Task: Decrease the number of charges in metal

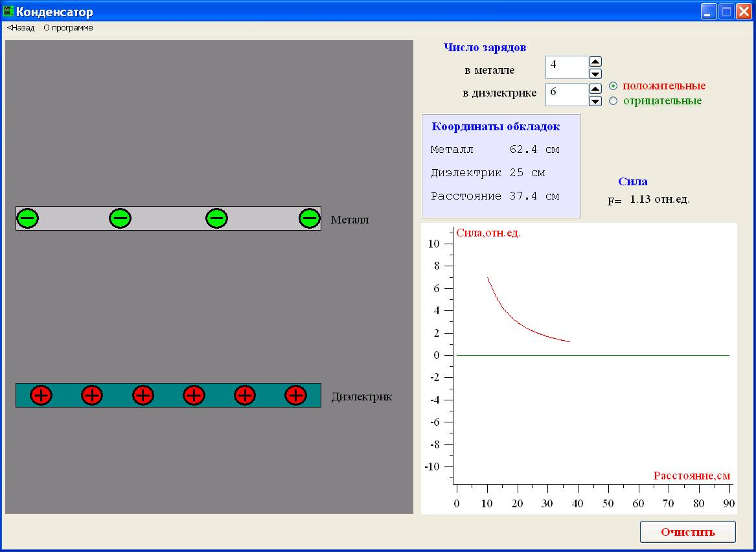Action: pyautogui.click(x=595, y=74)
